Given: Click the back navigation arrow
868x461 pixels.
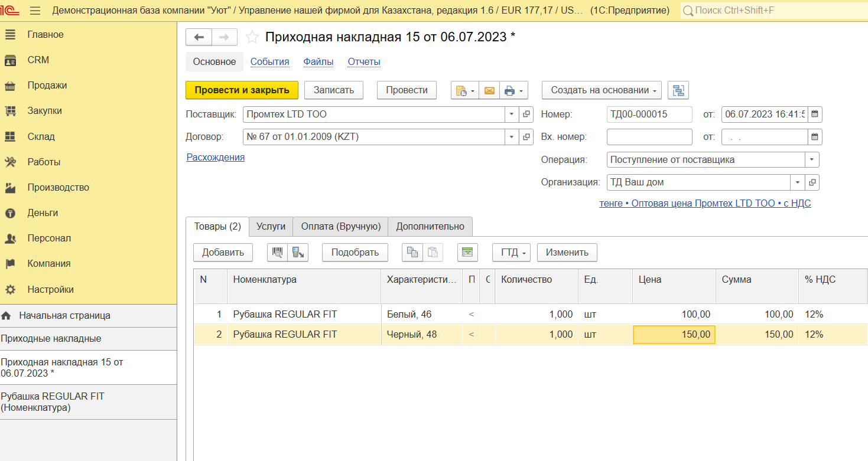Looking at the screenshot, I should (x=199, y=37).
